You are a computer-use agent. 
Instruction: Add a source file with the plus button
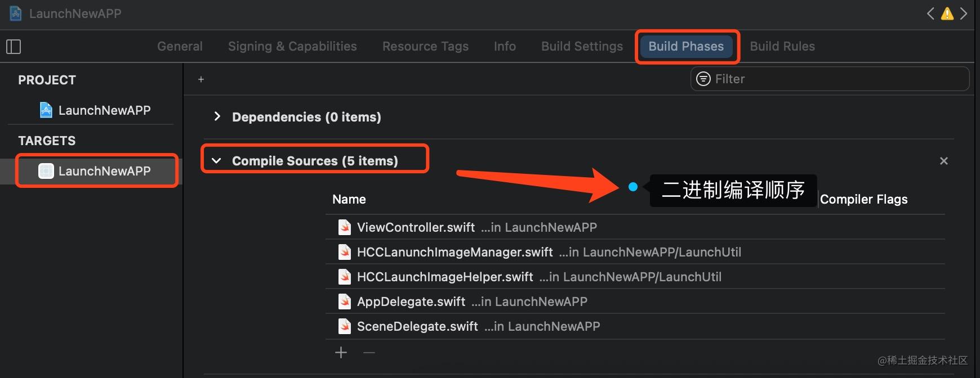click(341, 353)
